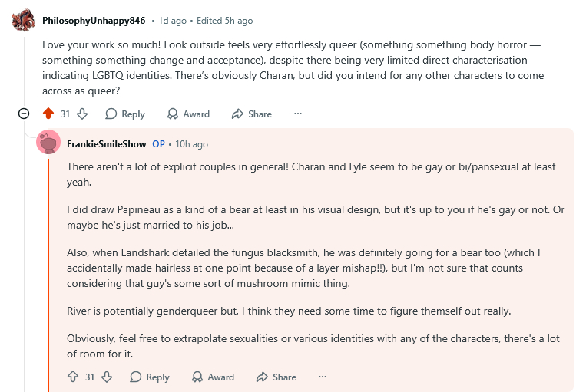Open more options for PhilosophyUnhappy846's comment
586x392 pixels.
298,114
